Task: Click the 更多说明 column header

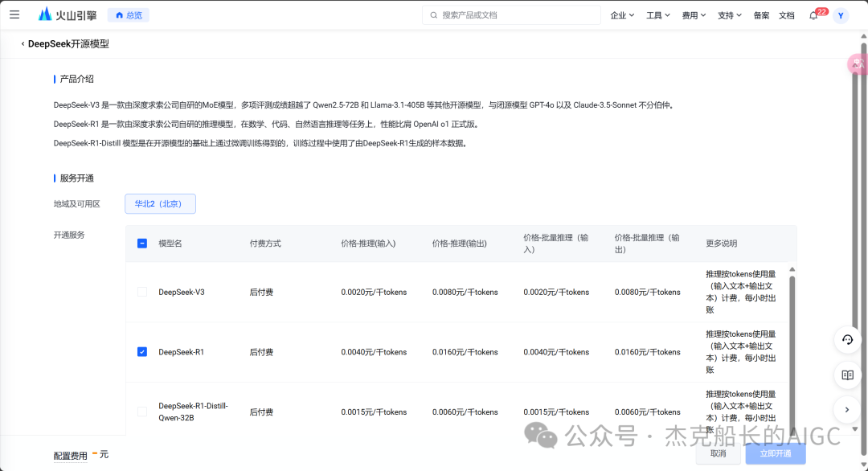Action: 721,244
